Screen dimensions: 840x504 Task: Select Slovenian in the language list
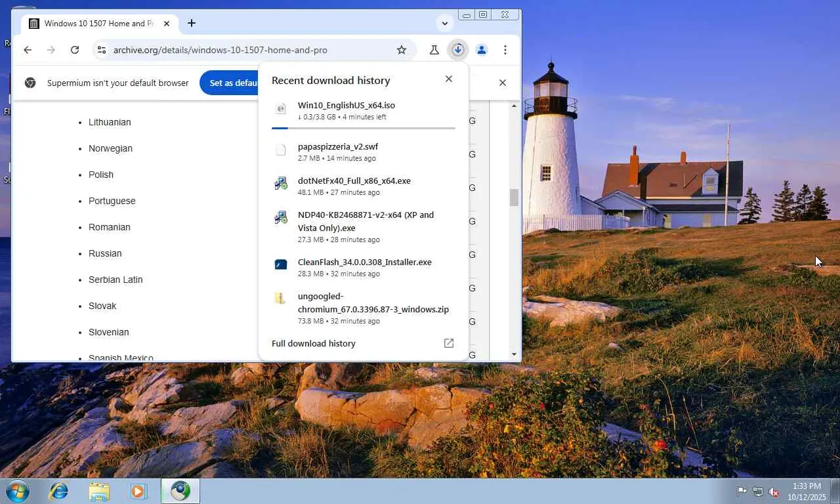(x=109, y=332)
